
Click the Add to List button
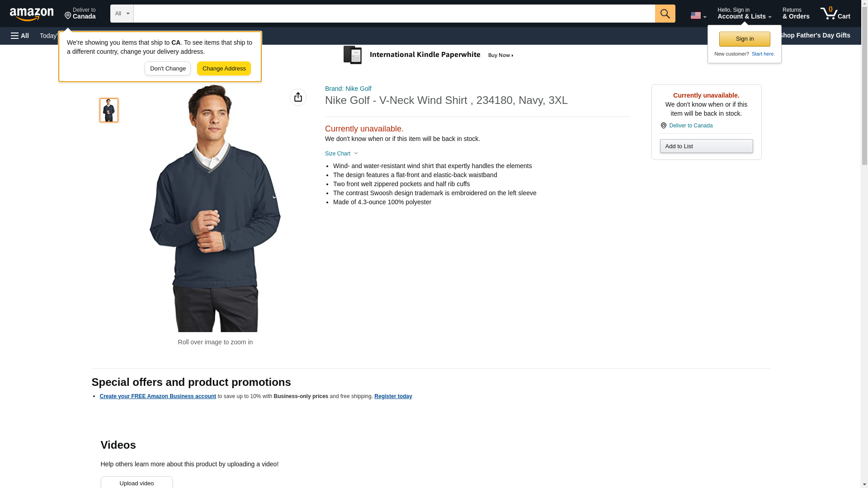706,146
